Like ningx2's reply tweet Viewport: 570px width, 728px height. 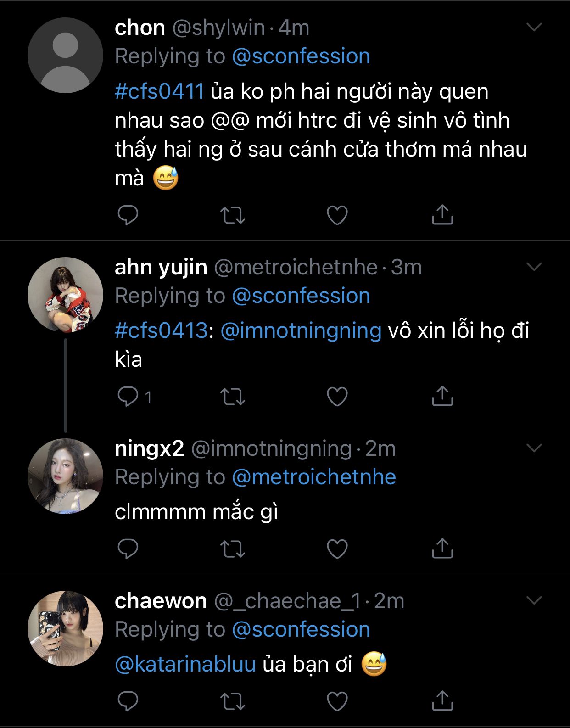point(337,549)
